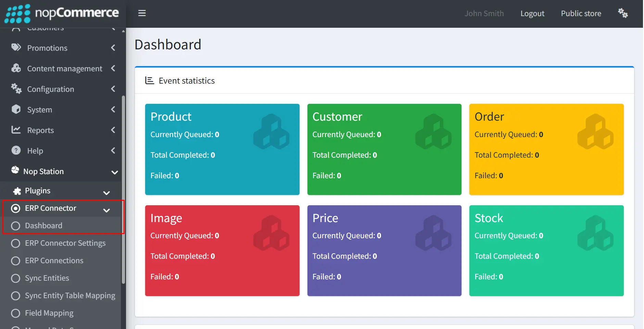Click the System cube icon
The height and width of the screenshot is (329, 644).
16,109
